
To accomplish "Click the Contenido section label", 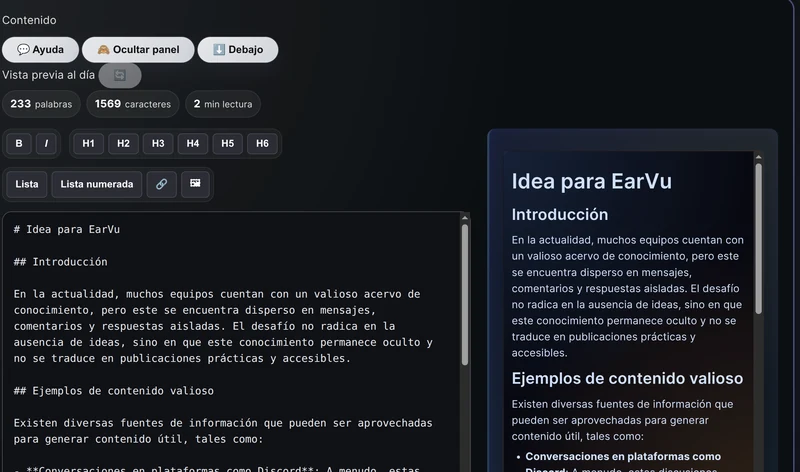I will [29, 20].
